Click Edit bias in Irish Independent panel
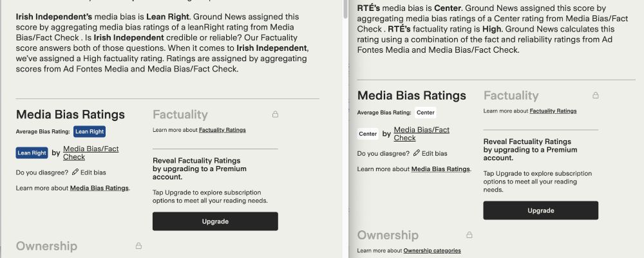This screenshot has width=644, height=258. (93, 172)
